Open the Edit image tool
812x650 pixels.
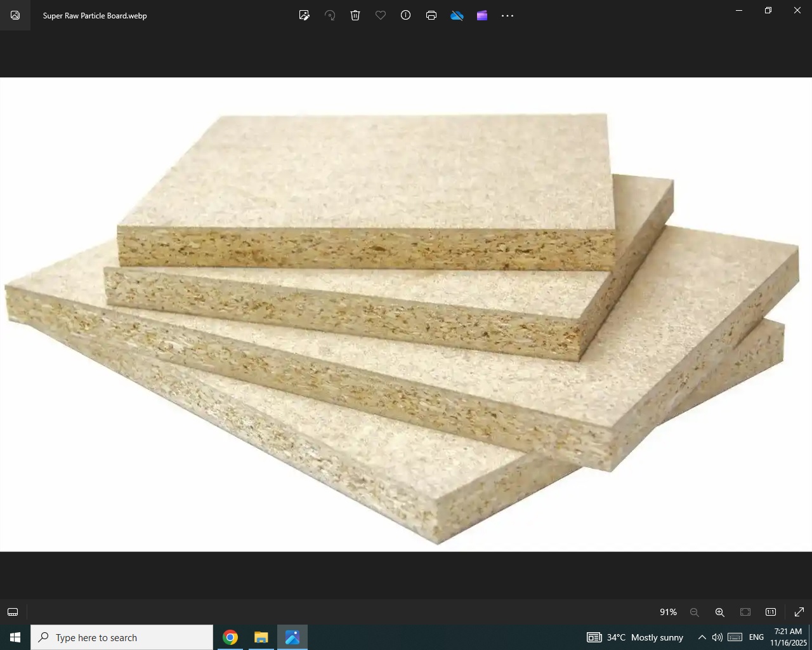304,15
